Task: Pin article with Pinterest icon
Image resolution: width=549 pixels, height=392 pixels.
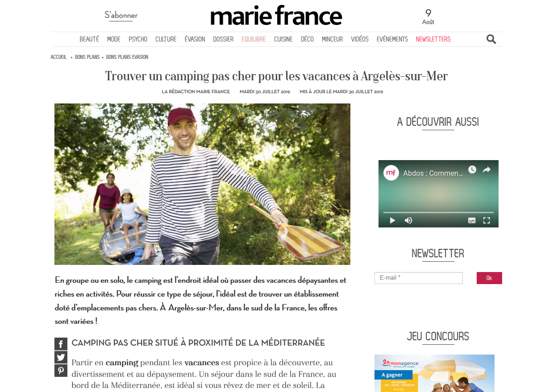Action: point(61,371)
